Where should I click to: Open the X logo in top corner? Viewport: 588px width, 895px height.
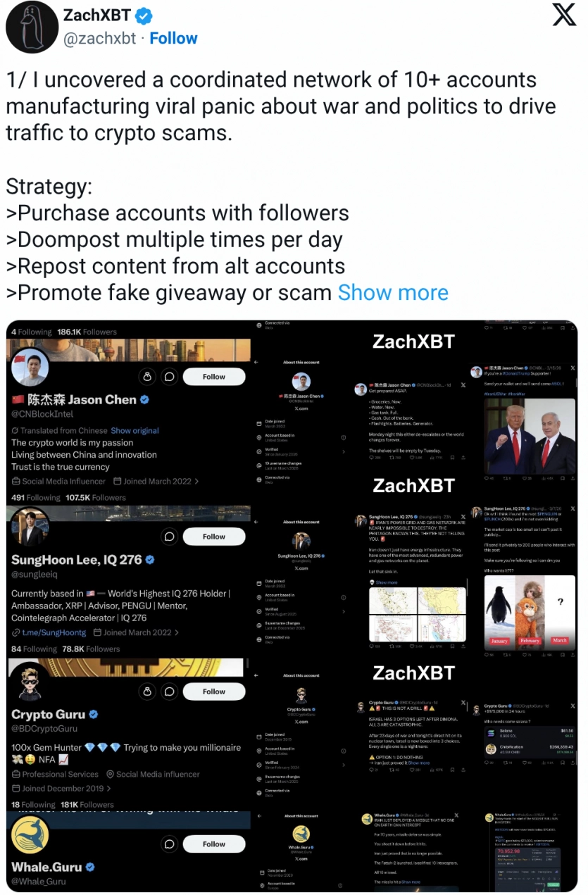click(x=564, y=13)
